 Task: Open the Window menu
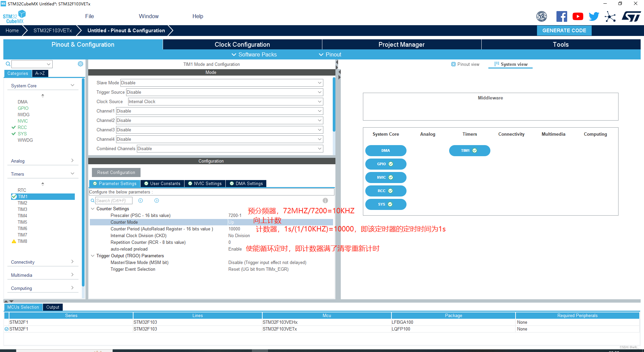149,16
